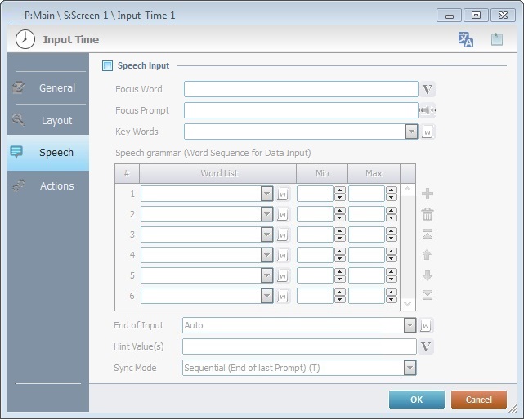Viewport: 524px width, 420px height.
Task: Move grammar row to bottom
Action: pos(428,295)
